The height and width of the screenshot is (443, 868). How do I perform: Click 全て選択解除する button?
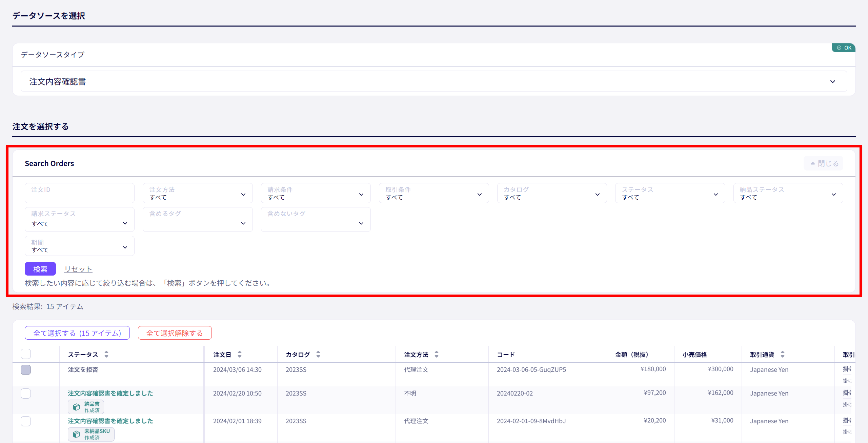point(175,333)
